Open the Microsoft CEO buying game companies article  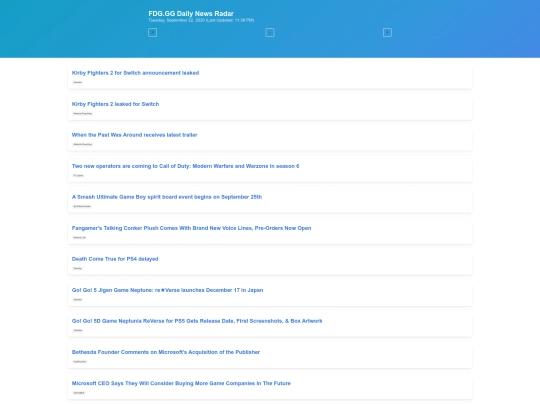(x=181, y=383)
